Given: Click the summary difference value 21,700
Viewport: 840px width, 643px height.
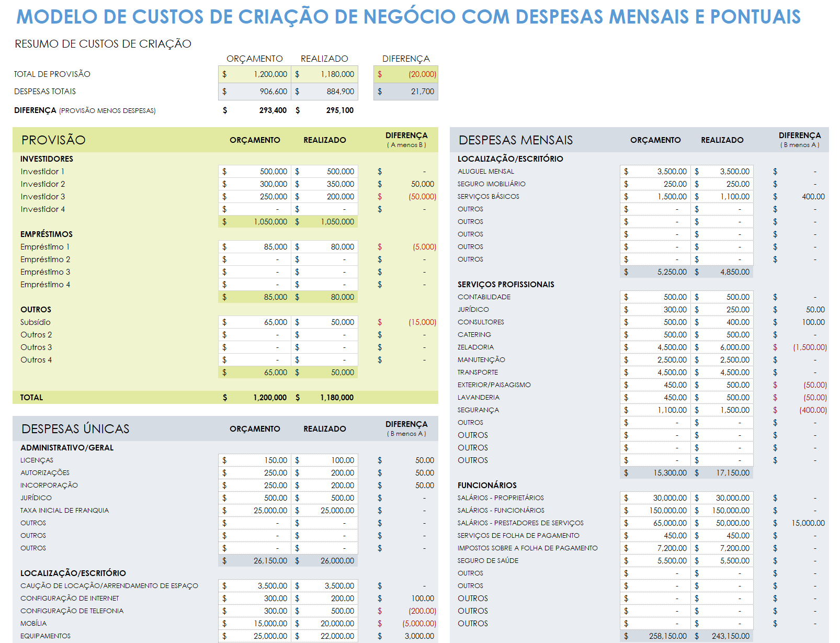Looking at the screenshot, I should [x=406, y=92].
